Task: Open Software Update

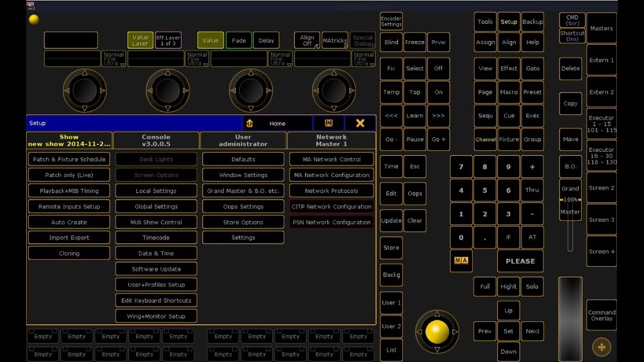Action: point(156,269)
